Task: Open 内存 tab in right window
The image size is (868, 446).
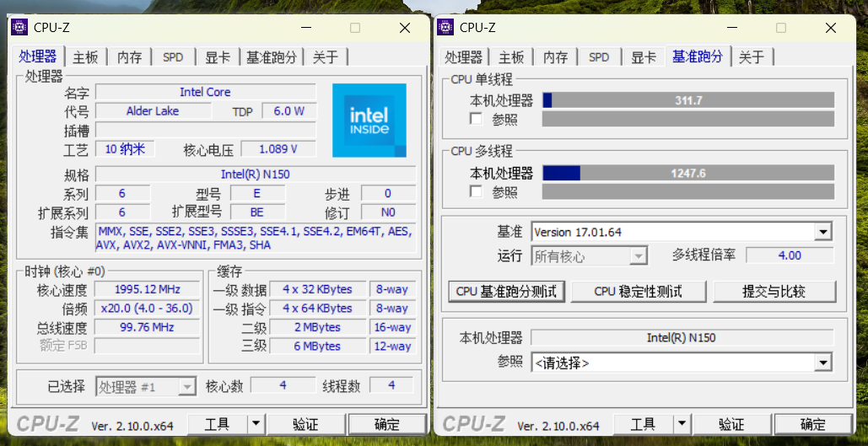Action: (555, 57)
